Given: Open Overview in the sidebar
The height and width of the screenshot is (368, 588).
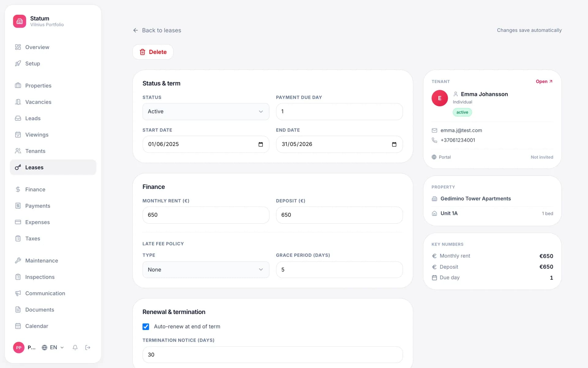Looking at the screenshot, I should (x=53, y=47).
